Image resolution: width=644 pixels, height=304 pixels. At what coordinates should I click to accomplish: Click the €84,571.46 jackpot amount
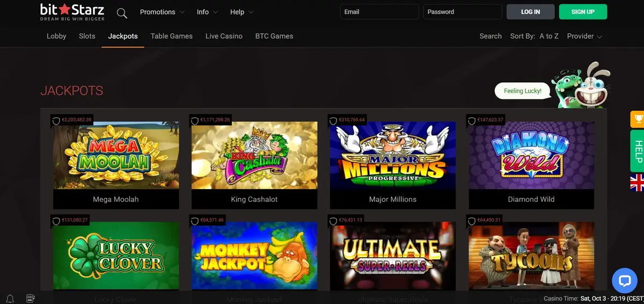click(x=213, y=220)
